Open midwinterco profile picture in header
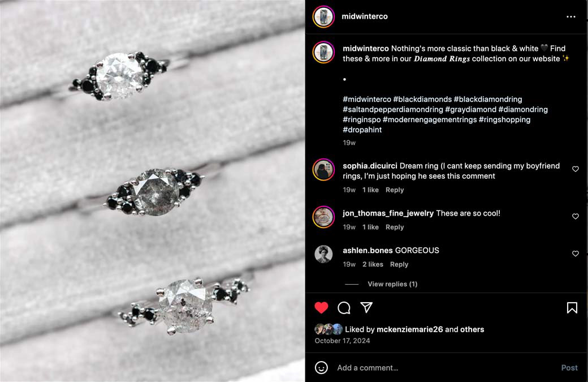Screen dimensions: 588x382 [x=323, y=16]
